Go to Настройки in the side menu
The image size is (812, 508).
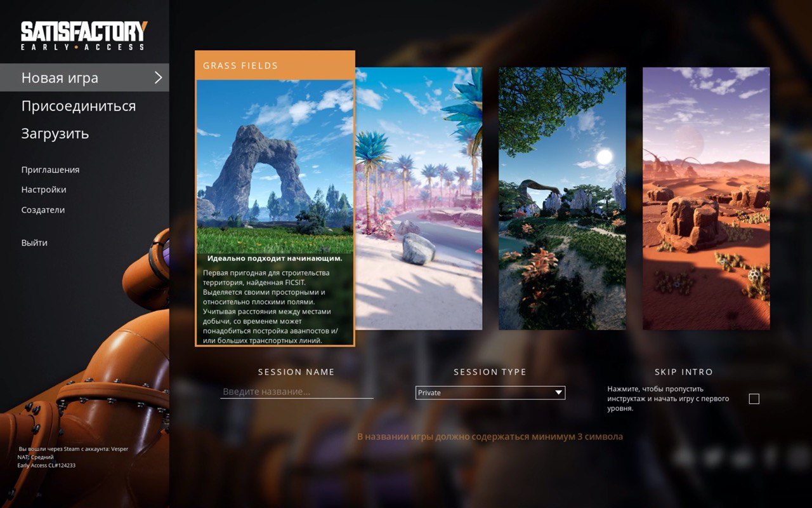tap(44, 189)
